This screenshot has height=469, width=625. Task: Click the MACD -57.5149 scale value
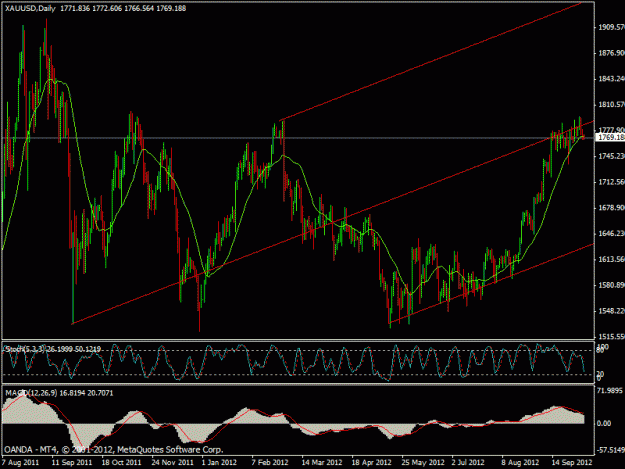coord(610,450)
